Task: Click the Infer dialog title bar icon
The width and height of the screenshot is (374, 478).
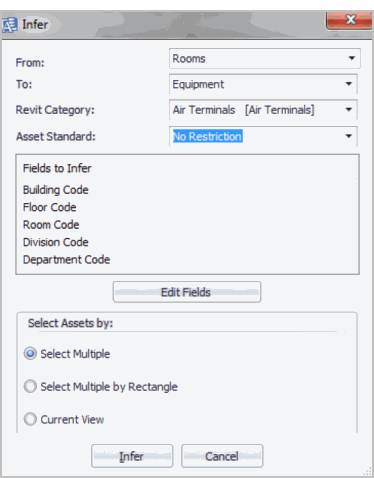Action: click(9, 25)
